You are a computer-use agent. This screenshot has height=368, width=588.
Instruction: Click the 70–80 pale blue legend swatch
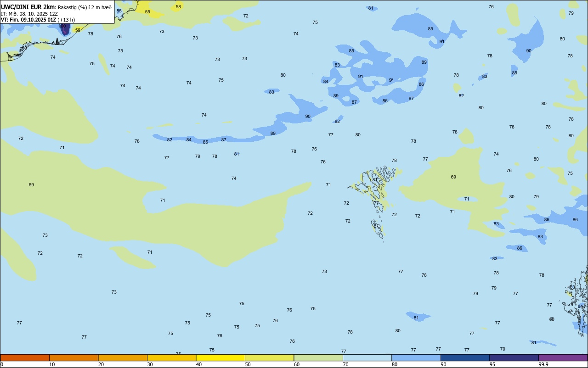(x=367, y=357)
